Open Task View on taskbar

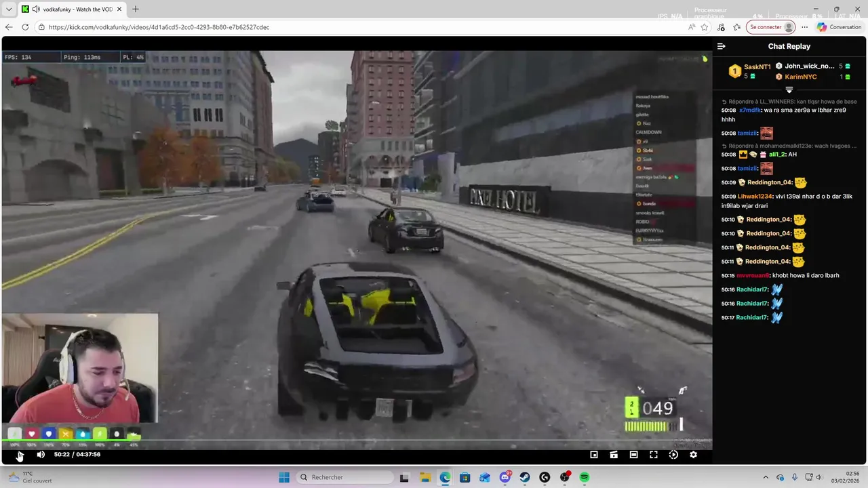pos(405,477)
